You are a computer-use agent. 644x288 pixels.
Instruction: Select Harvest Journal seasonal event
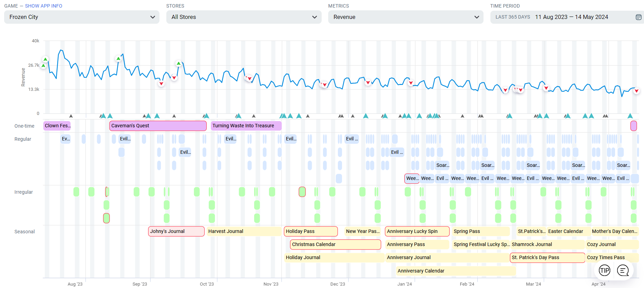click(244, 231)
